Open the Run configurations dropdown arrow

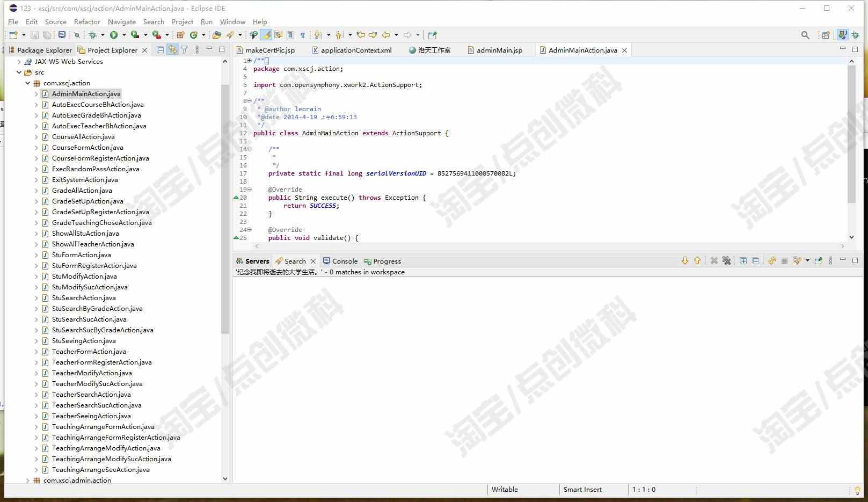[x=124, y=35]
